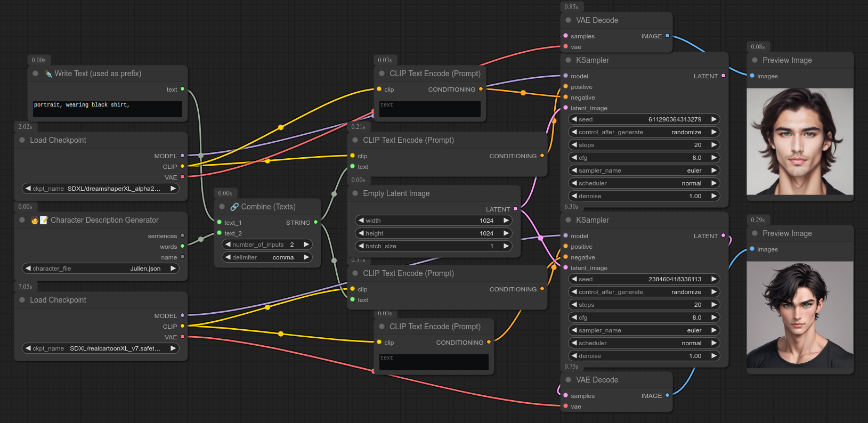
Task: Click the Character Description Generator title
Action: pyautogui.click(x=104, y=220)
